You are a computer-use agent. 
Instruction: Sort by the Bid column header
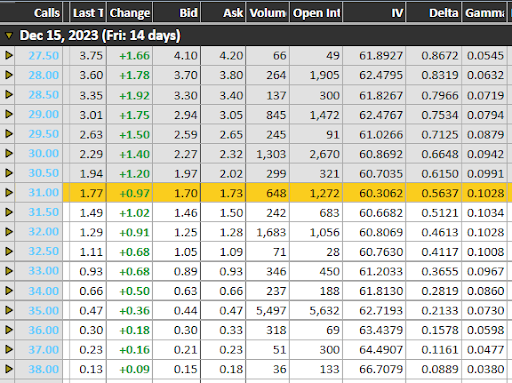(x=177, y=13)
